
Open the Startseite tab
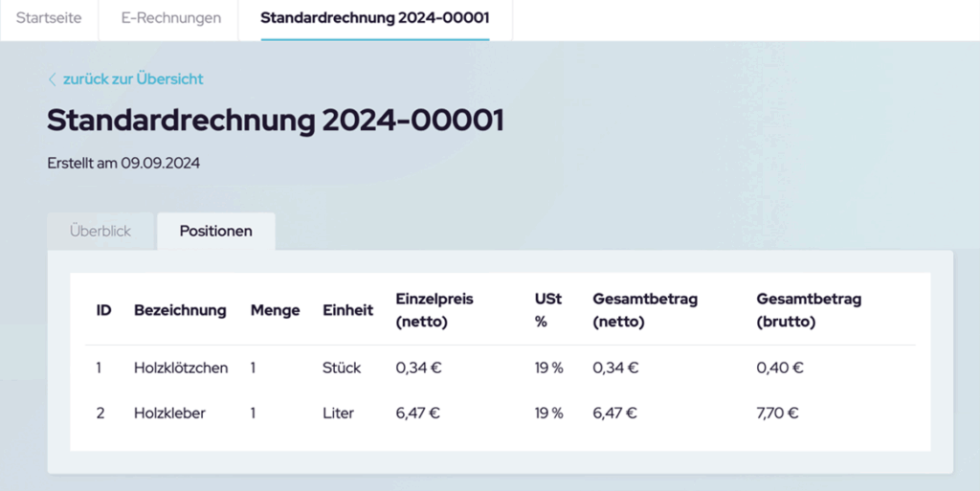tap(49, 18)
